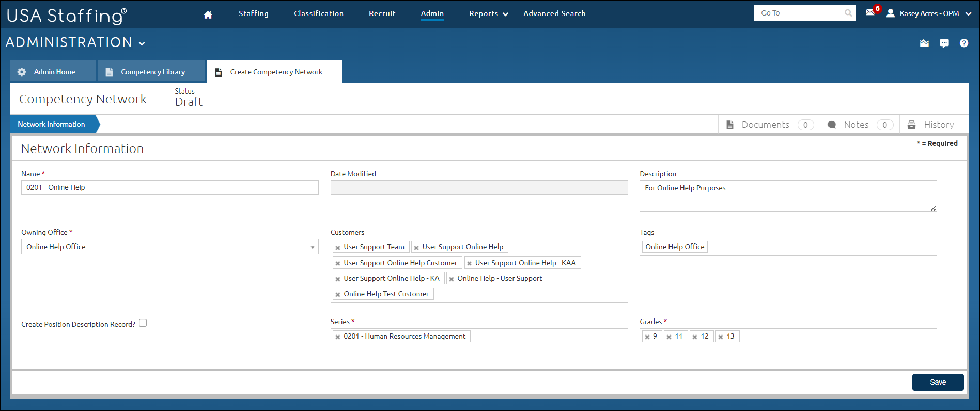Click the search magnifier in Go To box
This screenshot has height=411, width=980.
(x=848, y=13)
